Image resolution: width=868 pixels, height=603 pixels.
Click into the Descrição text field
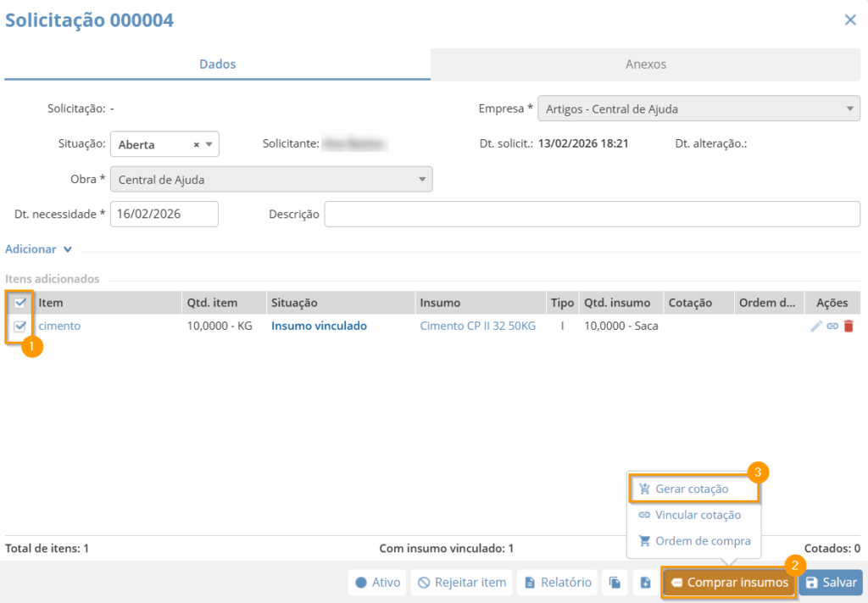[x=592, y=215]
